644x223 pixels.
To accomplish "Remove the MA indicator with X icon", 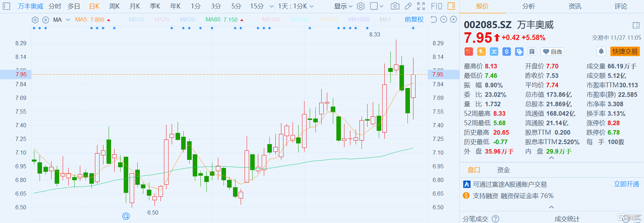I will click(46, 20).
